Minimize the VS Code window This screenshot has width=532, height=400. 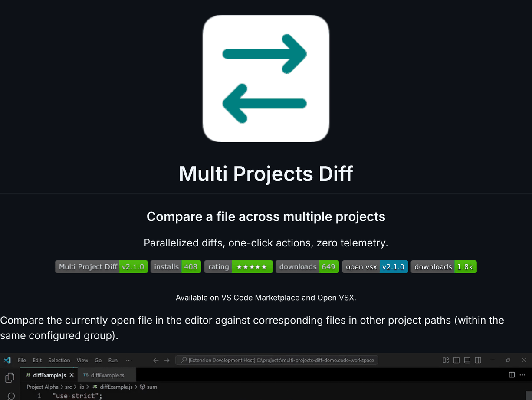[x=492, y=360]
